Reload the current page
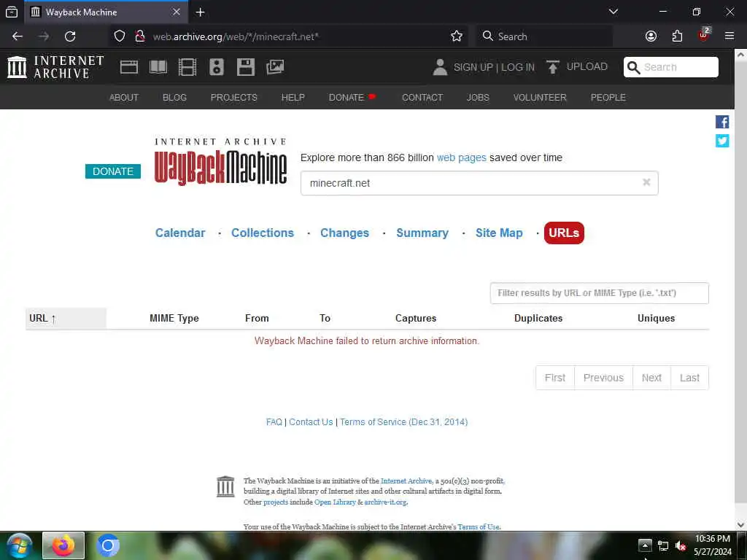The width and height of the screenshot is (747, 560). pyautogui.click(x=70, y=36)
